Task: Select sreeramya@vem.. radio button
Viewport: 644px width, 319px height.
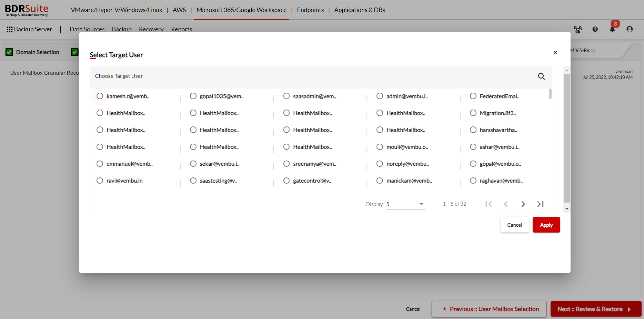Action: pos(286,164)
